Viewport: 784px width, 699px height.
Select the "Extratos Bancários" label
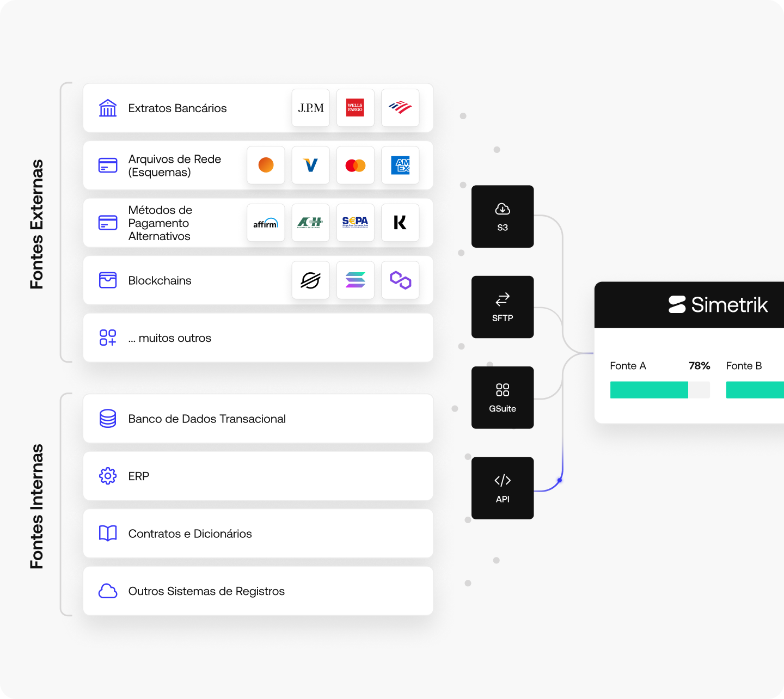coord(177,108)
